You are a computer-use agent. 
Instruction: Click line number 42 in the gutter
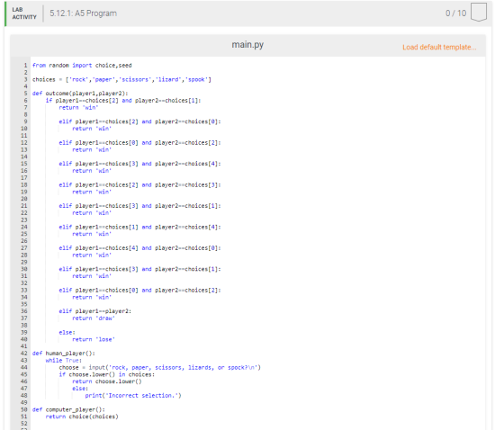(x=24, y=354)
